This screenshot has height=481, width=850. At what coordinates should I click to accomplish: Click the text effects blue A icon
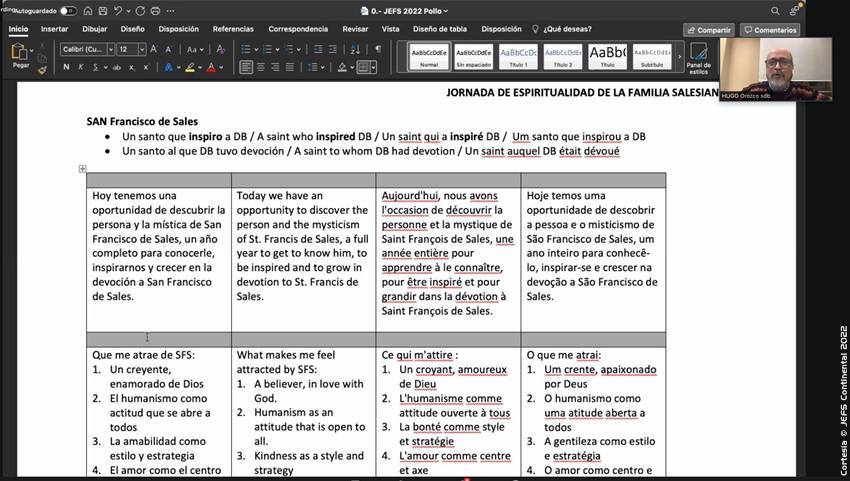169,67
